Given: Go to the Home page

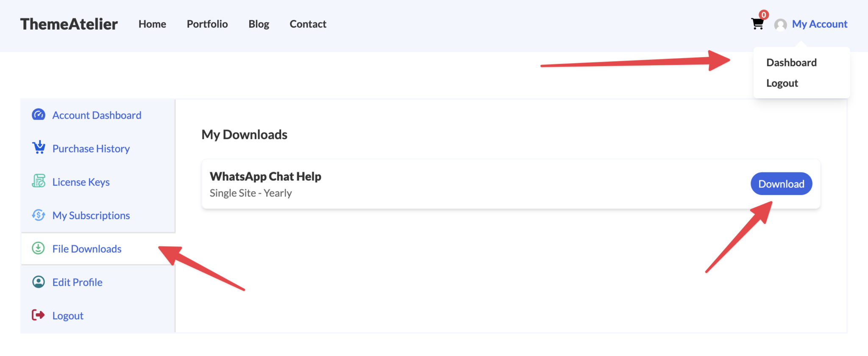Looking at the screenshot, I should 152,24.
